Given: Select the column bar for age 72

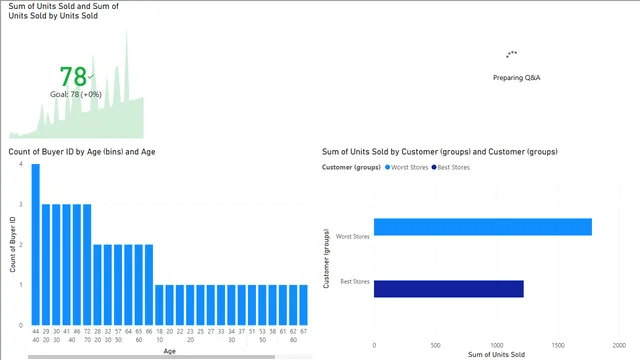Looking at the screenshot, I should [87, 264].
